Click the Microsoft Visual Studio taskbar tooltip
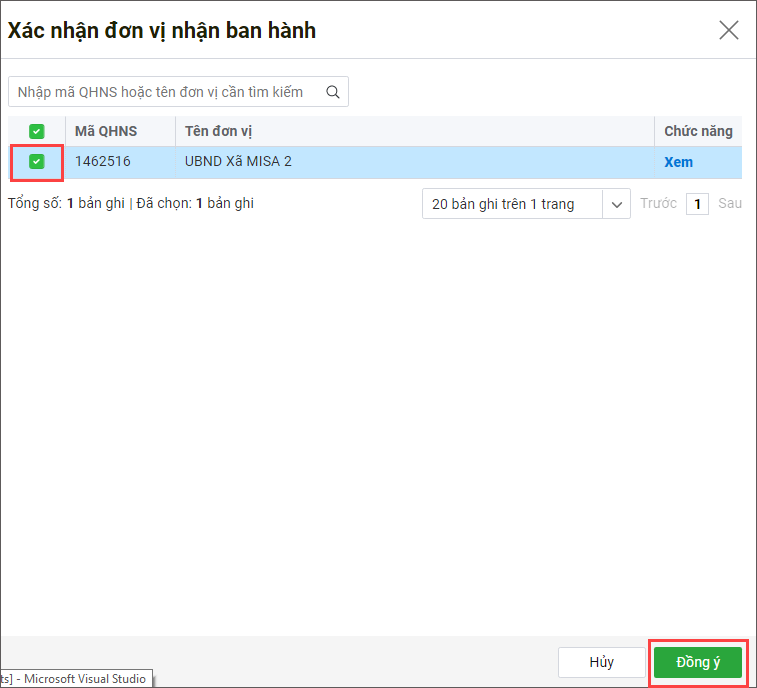Image resolution: width=757 pixels, height=688 pixels. [76, 679]
